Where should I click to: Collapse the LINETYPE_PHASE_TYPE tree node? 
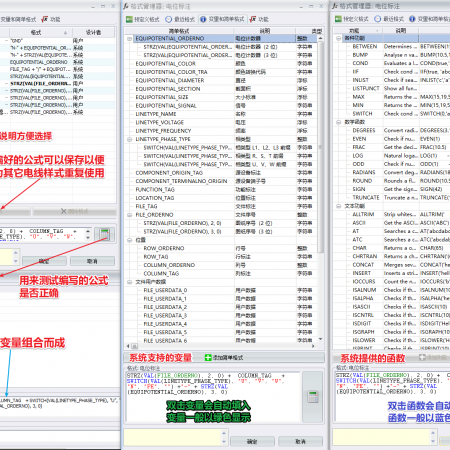[129, 139]
